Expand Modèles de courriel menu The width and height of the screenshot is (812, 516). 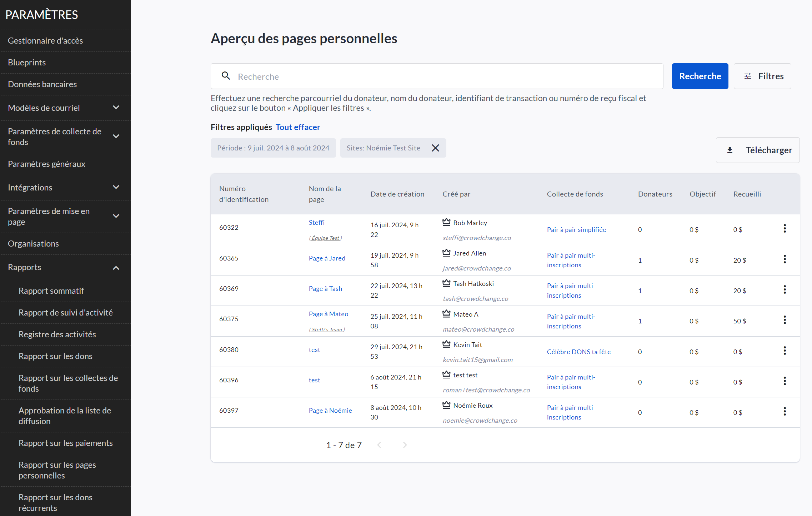[116, 108]
